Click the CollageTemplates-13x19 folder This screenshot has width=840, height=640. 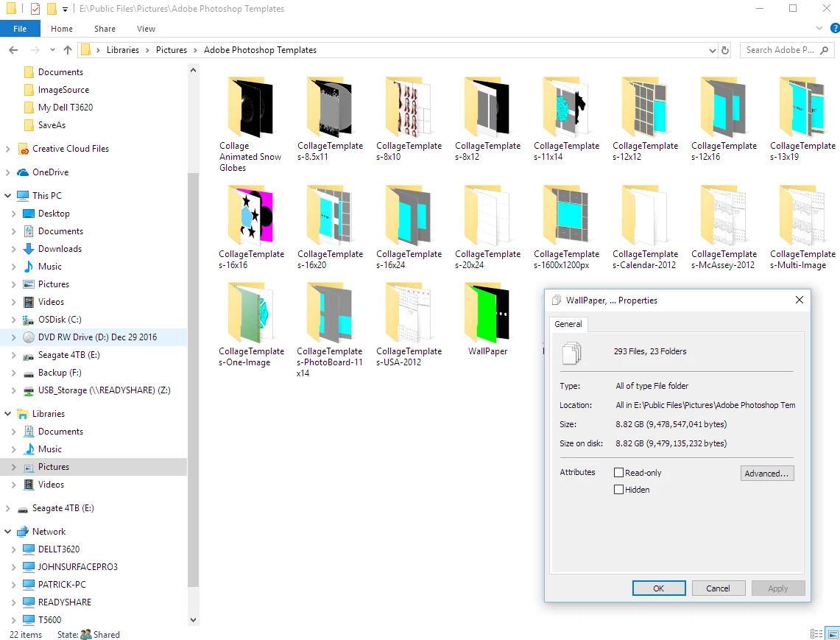pos(802,119)
